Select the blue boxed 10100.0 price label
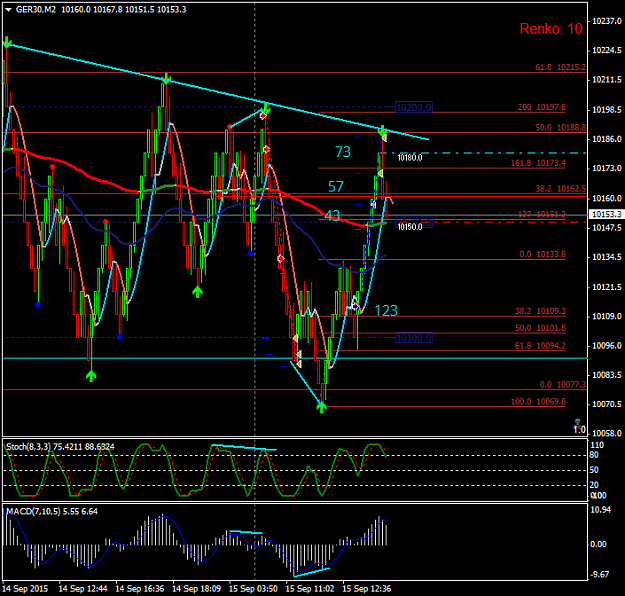This screenshot has width=625, height=596. (x=414, y=338)
